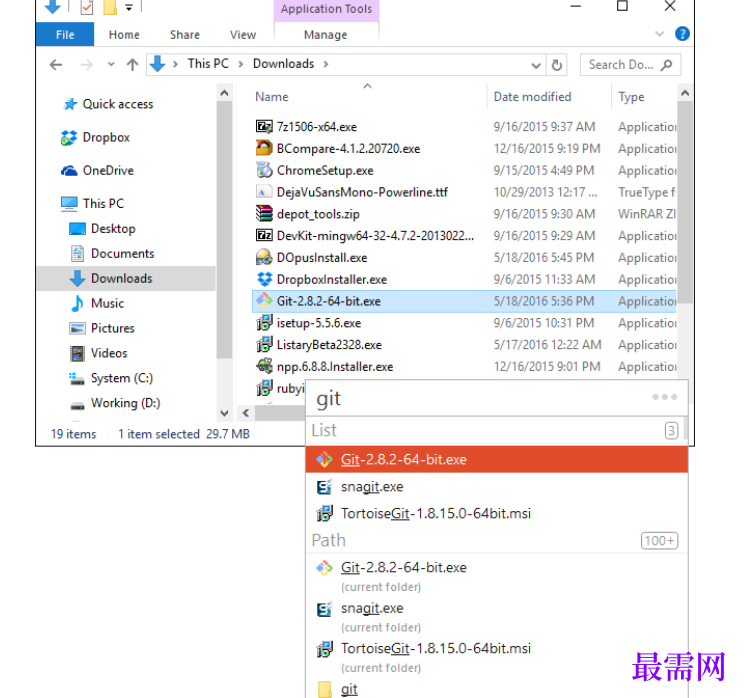
Task: Refresh the Downloads folder
Action: (x=557, y=65)
